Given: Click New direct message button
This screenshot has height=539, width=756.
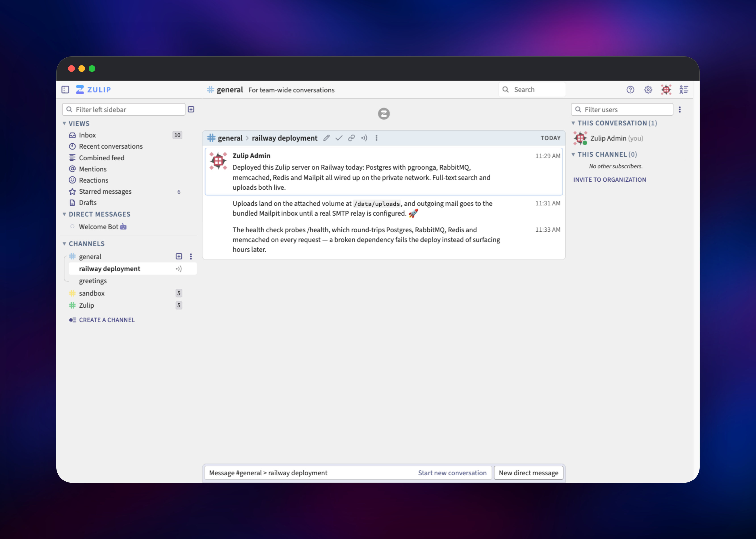Looking at the screenshot, I should (529, 473).
